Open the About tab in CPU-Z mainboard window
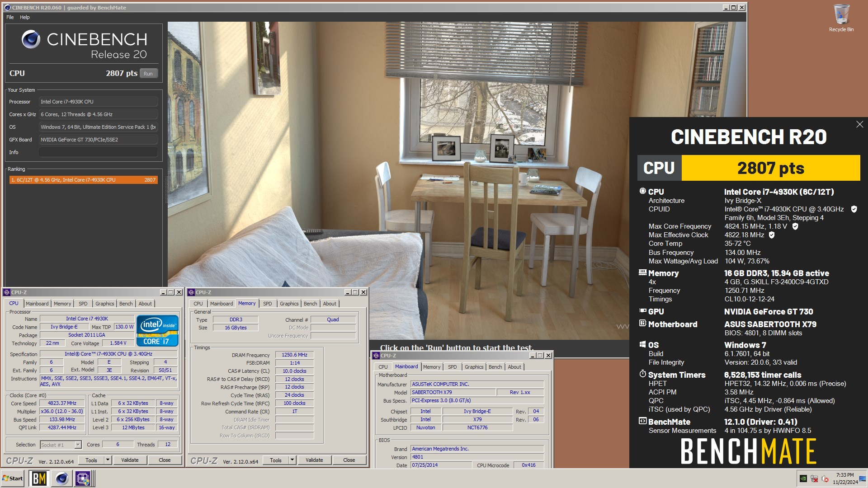Image resolution: width=868 pixels, height=488 pixels. pyautogui.click(x=514, y=367)
